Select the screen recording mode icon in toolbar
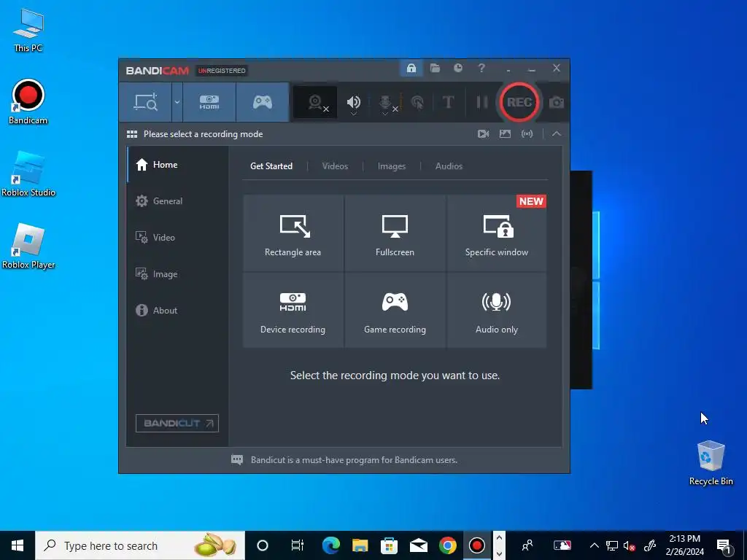The height and width of the screenshot is (560, 747). pyautogui.click(x=145, y=102)
